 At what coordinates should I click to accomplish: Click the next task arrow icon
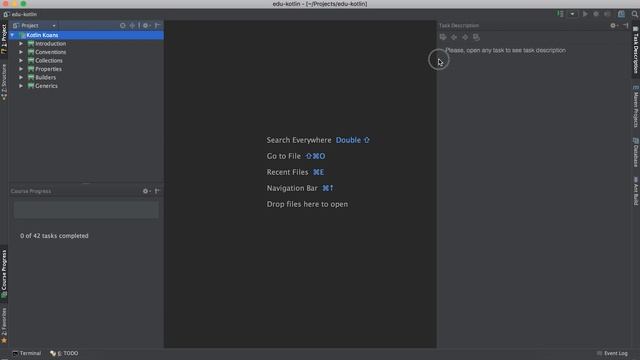(x=465, y=37)
